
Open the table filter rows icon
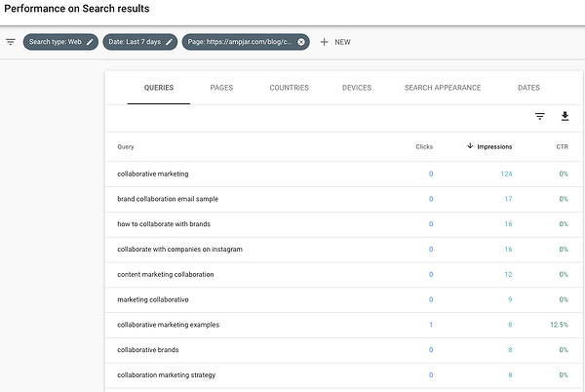pyautogui.click(x=539, y=117)
